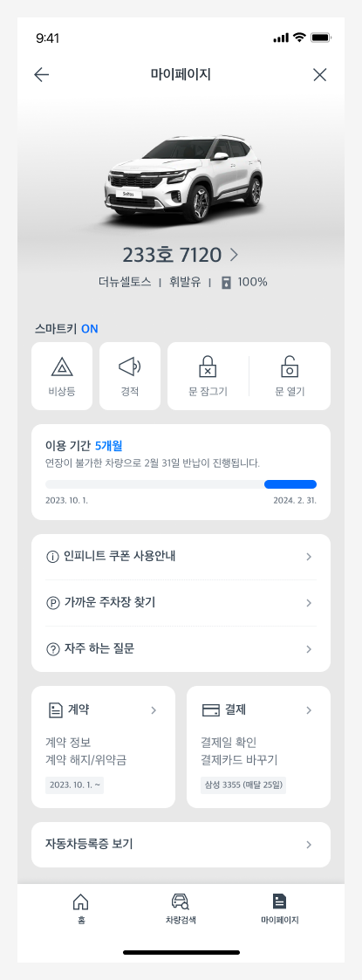Open 가까운 주차장 찾기 parking menu item

click(x=181, y=603)
